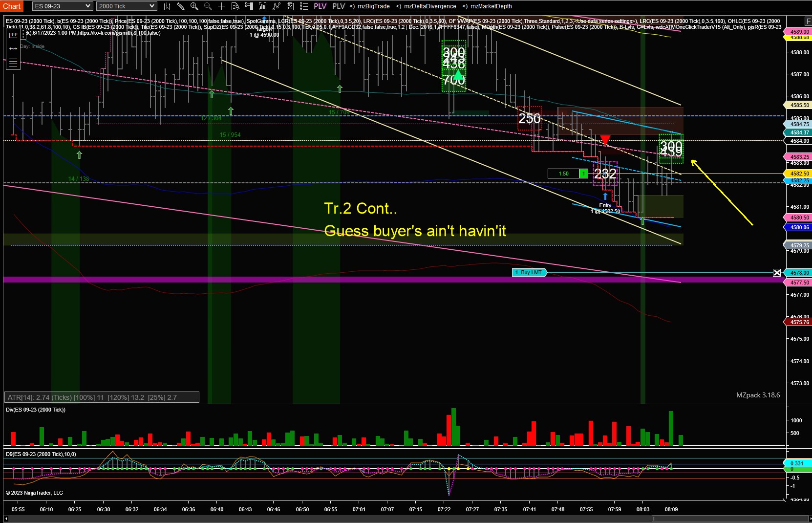The height and width of the screenshot is (523, 812).
Task: Click the Div(ES 09-23 (2000 Tick)) panel label
Action: pos(36,410)
